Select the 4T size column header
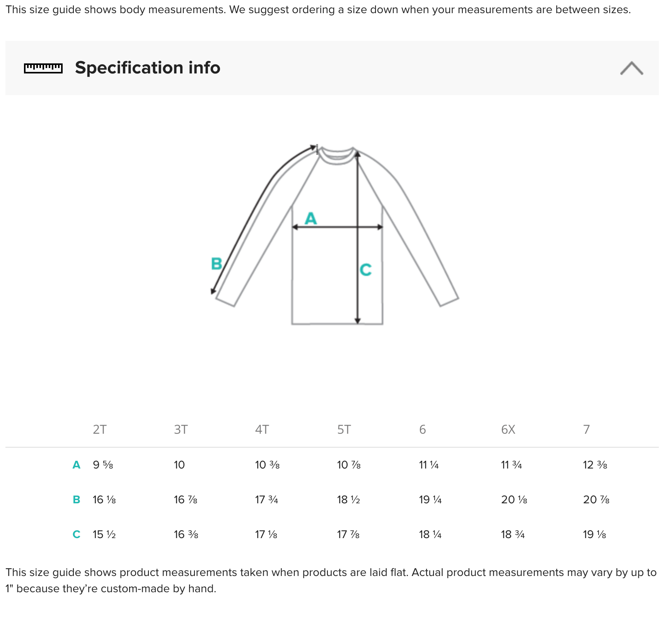672x627 pixels. tap(262, 429)
